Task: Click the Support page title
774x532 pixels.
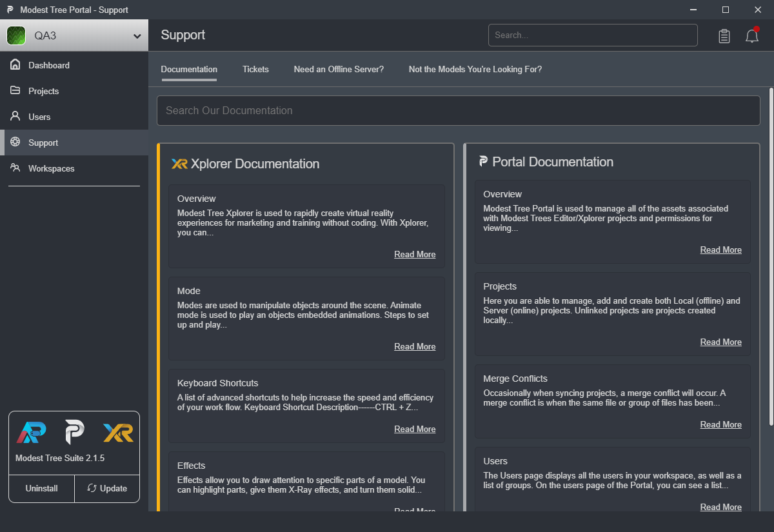Action: tap(183, 35)
